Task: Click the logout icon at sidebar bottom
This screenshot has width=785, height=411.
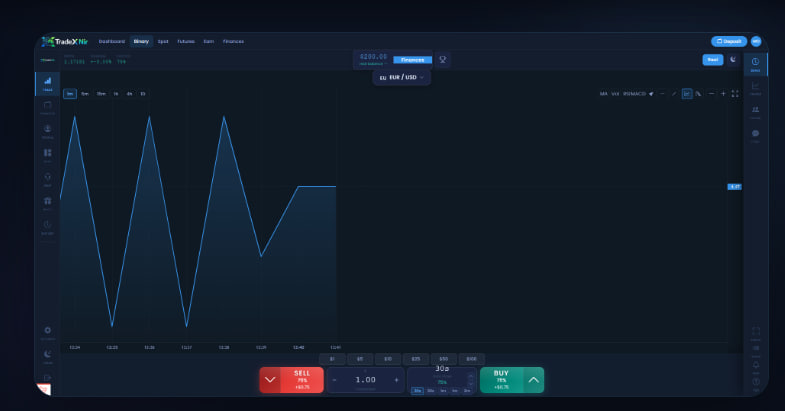Action: click(x=48, y=378)
